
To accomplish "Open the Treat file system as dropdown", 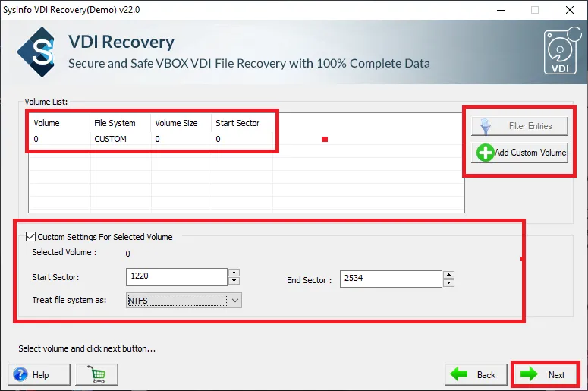I will [184, 300].
